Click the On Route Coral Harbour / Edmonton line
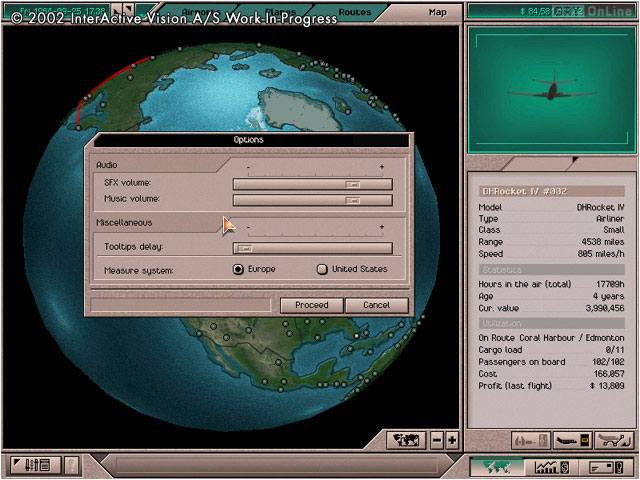The image size is (640, 480). coord(551,338)
